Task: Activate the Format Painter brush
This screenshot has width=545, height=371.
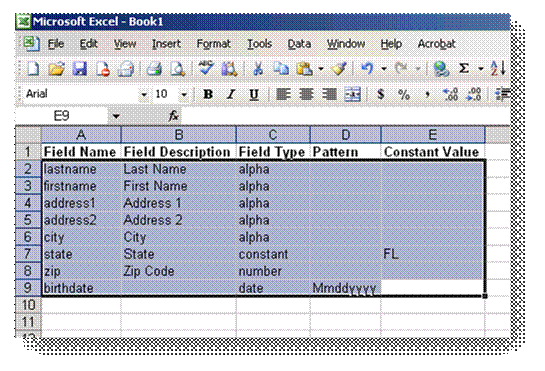Action: [x=339, y=68]
